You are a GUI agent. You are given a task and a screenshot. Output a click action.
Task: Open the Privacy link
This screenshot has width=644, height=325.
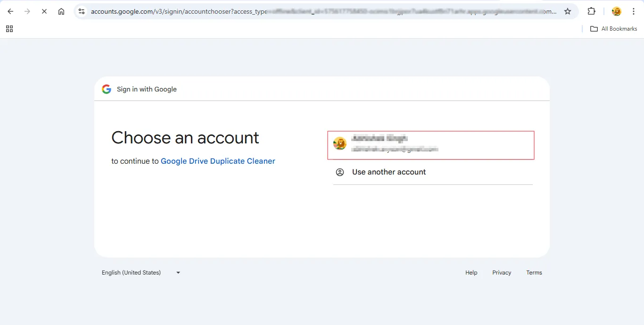coord(502,273)
